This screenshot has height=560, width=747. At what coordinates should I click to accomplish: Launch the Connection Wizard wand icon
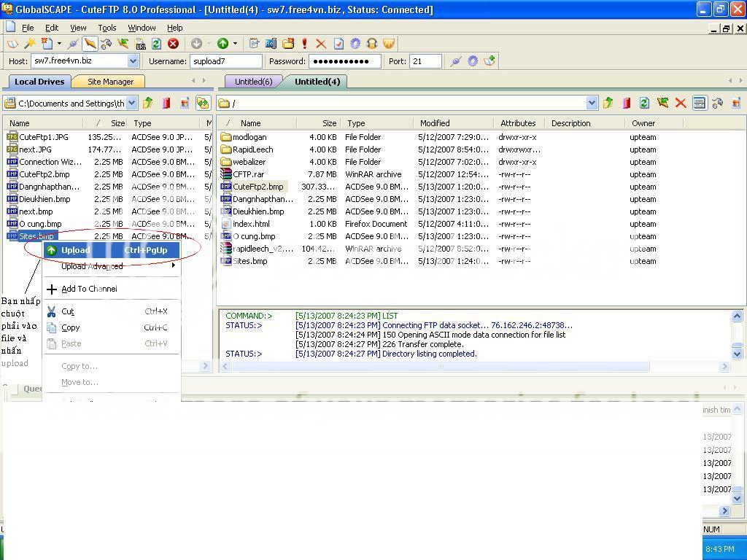(x=30, y=44)
